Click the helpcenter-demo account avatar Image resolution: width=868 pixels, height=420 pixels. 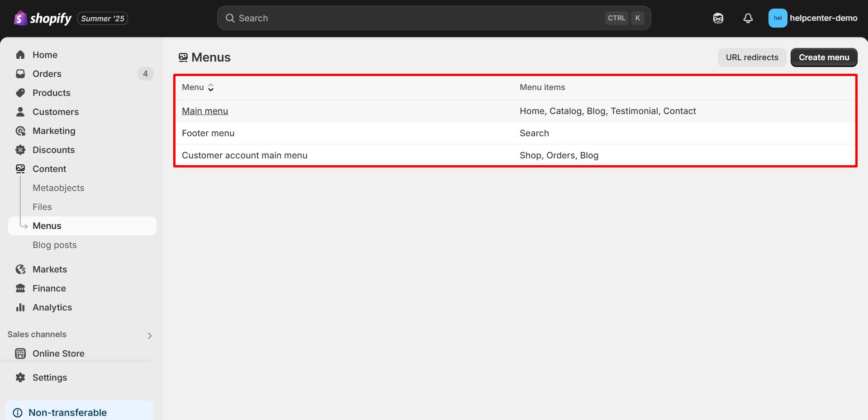click(x=778, y=18)
